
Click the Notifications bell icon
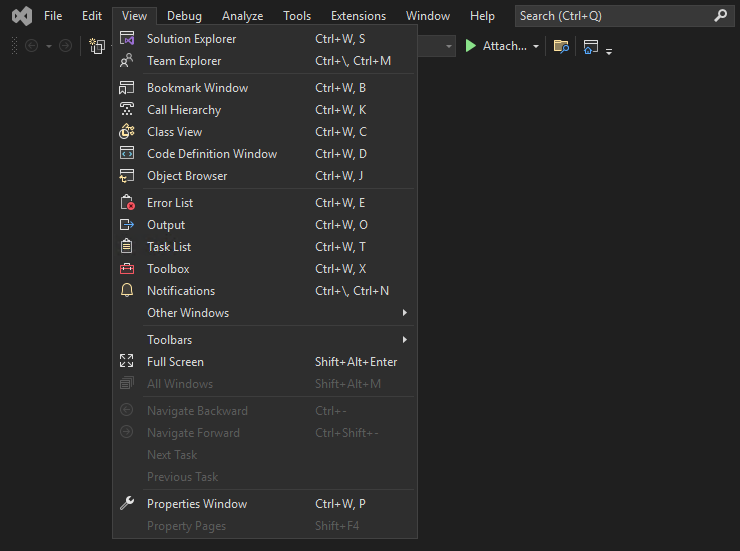click(x=126, y=290)
